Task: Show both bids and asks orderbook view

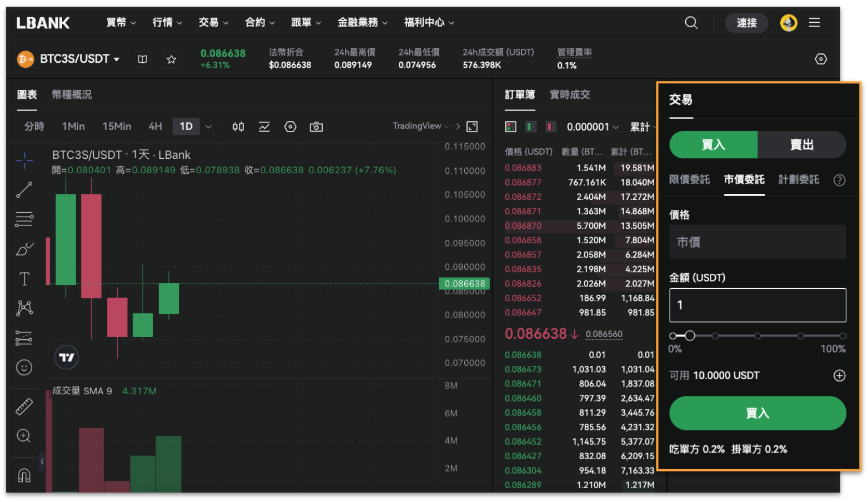Action: point(511,127)
